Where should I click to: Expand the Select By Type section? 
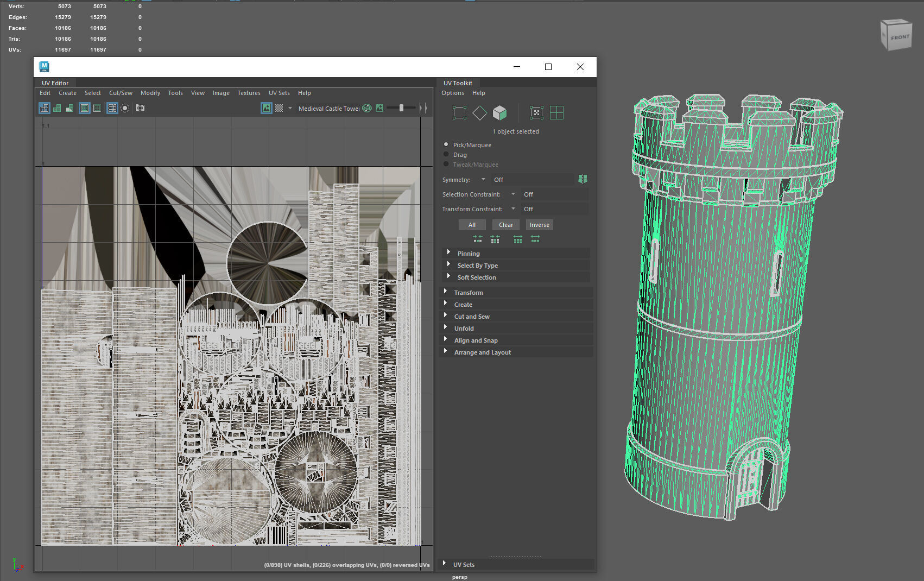click(516, 265)
